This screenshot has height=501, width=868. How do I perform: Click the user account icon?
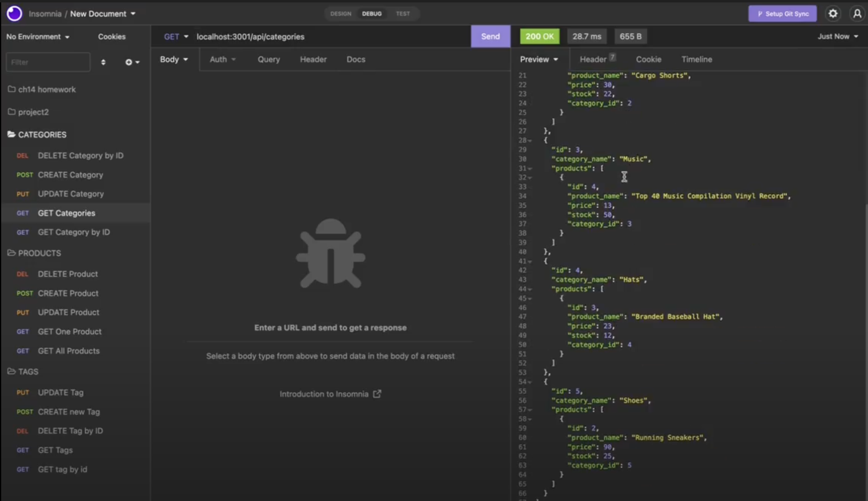pyautogui.click(x=857, y=14)
